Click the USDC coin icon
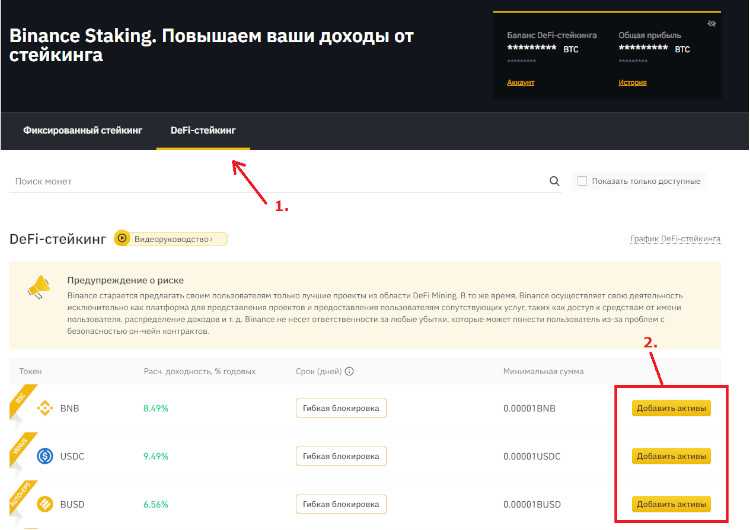750x530 pixels. coord(45,456)
